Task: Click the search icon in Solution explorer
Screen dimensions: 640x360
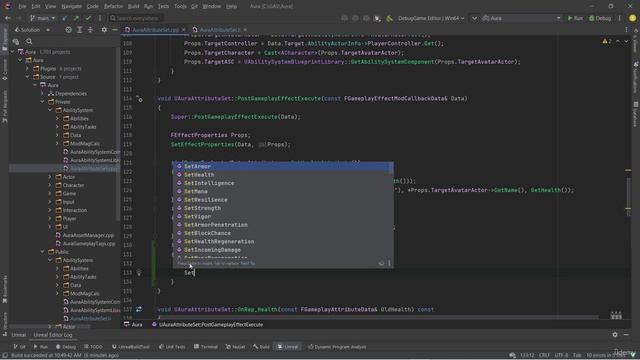Action: tap(29, 41)
